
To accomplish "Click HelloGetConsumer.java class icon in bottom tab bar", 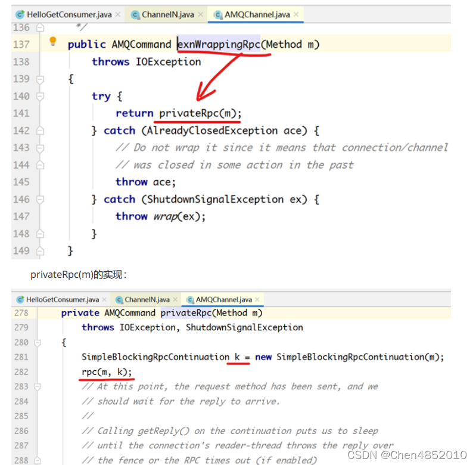I will [x=20, y=299].
